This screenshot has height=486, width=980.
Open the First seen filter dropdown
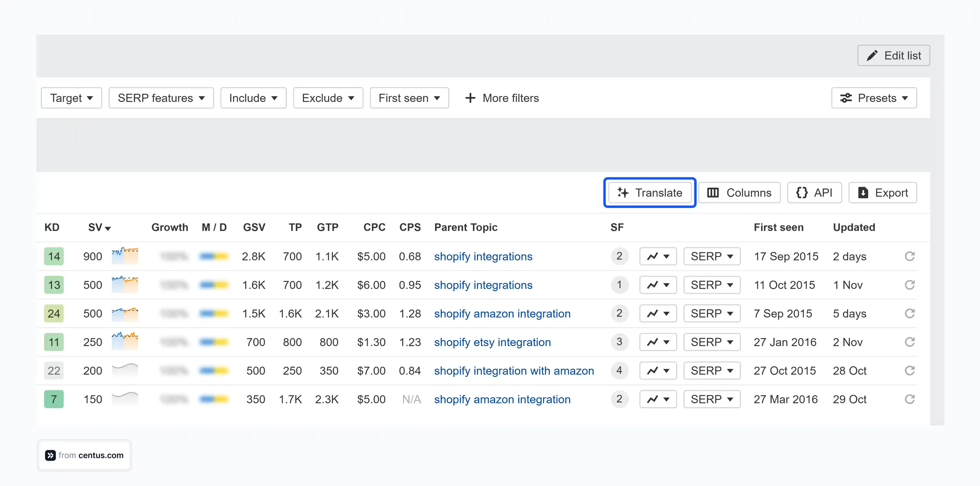click(x=409, y=98)
